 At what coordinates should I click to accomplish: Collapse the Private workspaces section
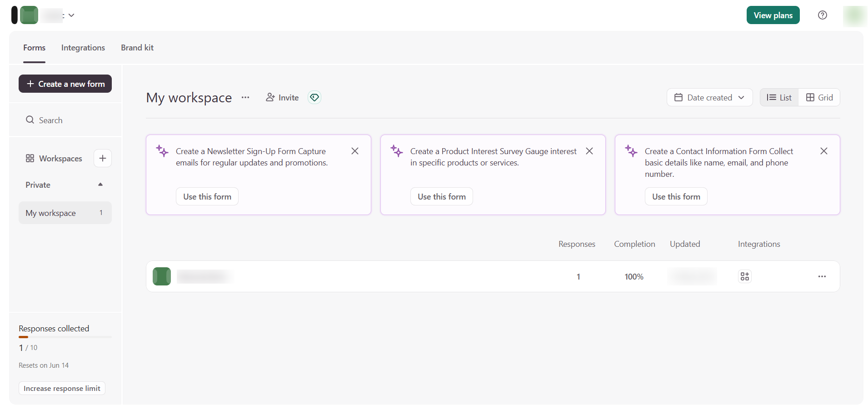tap(100, 185)
